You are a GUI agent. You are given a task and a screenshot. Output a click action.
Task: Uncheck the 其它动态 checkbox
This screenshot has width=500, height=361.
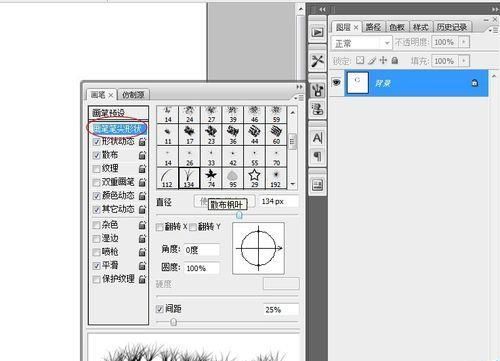click(97, 210)
